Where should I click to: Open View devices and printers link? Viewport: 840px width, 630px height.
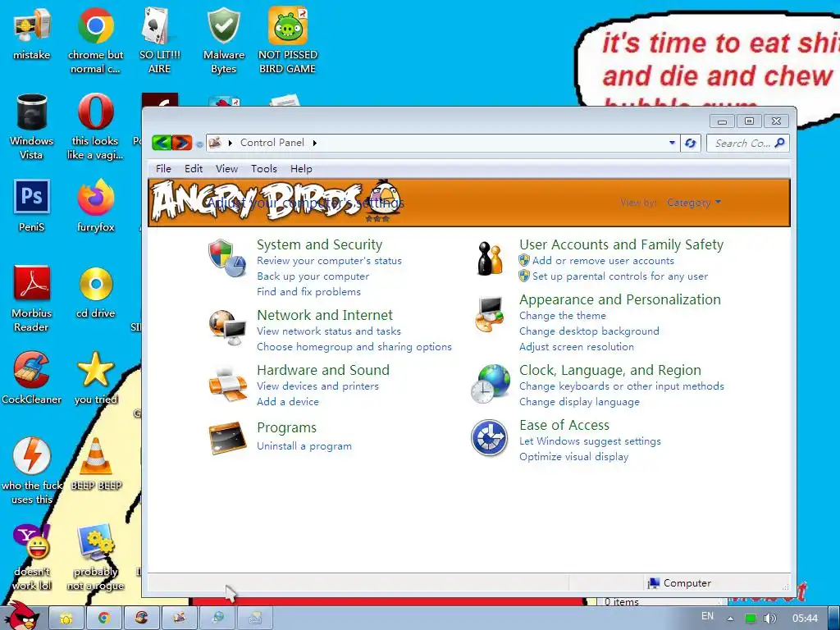pos(317,386)
